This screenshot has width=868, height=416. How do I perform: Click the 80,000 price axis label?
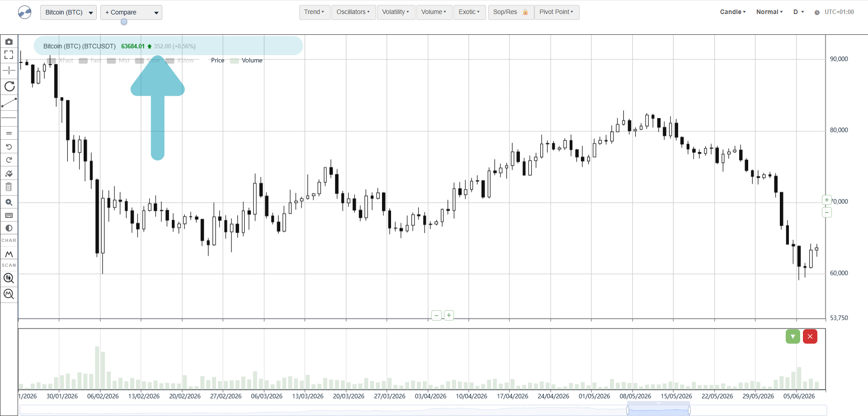click(x=839, y=130)
